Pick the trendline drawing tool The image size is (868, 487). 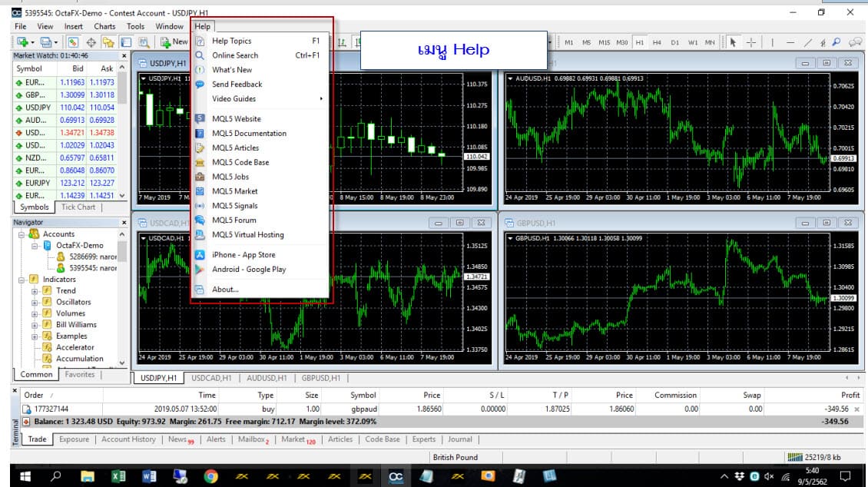point(808,42)
